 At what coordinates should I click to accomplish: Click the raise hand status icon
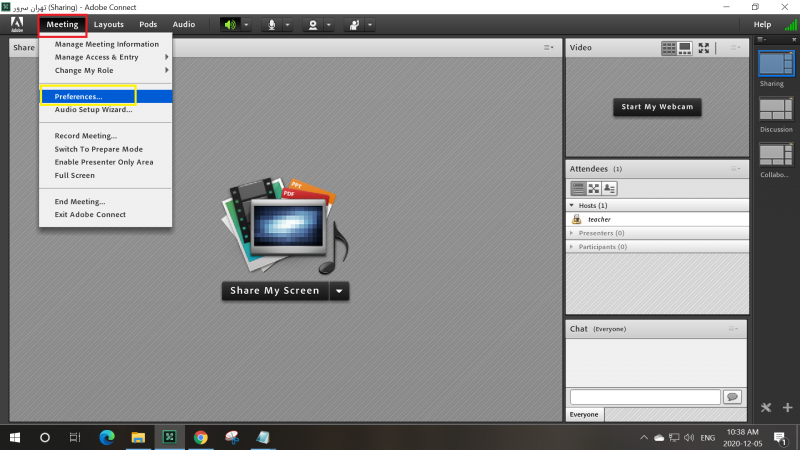[x=353, y=24]
